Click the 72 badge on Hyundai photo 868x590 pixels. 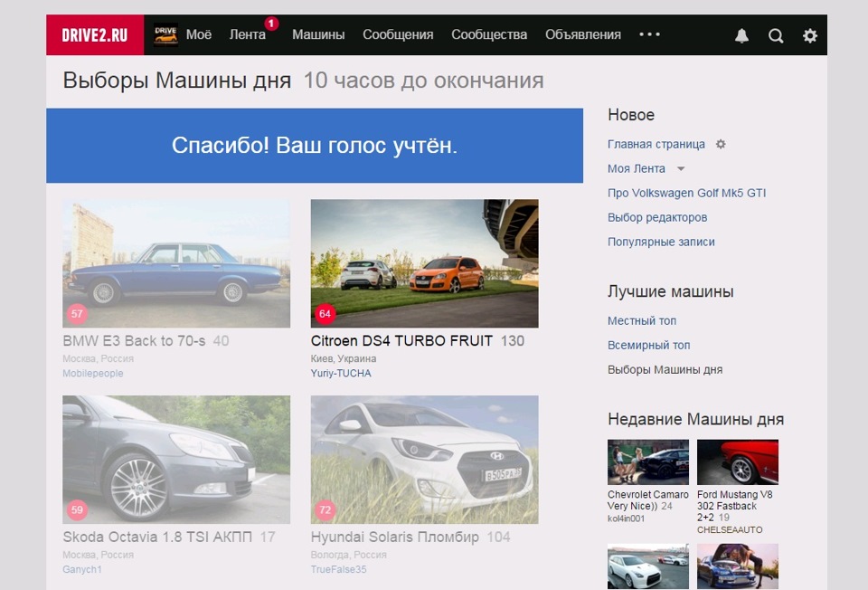(325, 509)
